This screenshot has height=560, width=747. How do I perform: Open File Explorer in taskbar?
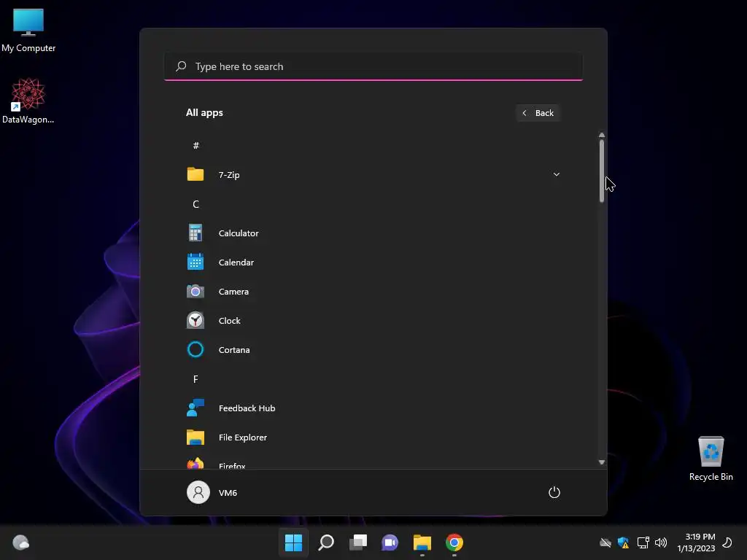point(422,542)
